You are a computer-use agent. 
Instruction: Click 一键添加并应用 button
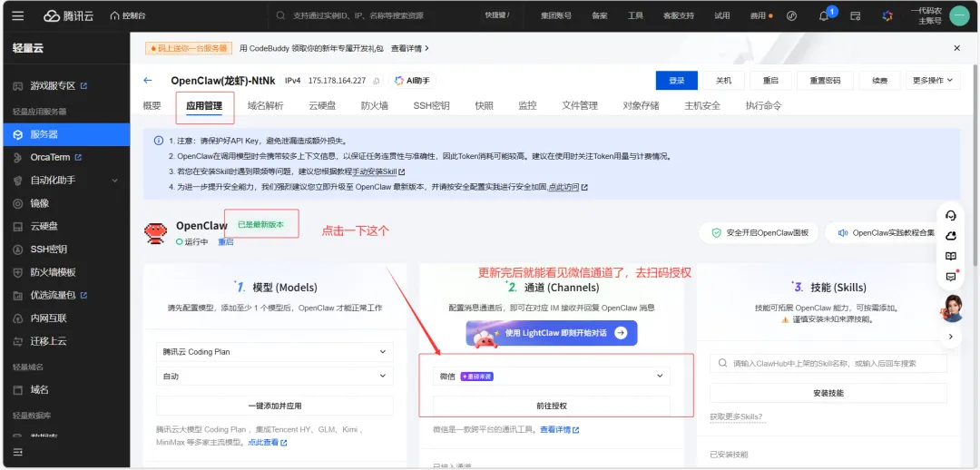[x=274, y=406]
